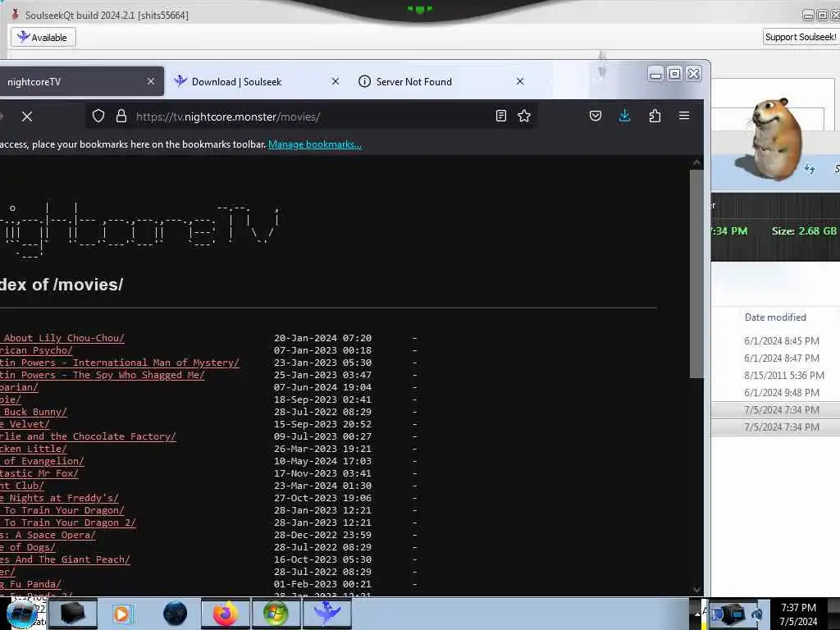Viewport: 840px width, 630px height.
Task: Open the media player taskbar icon
Action: click(122, 614)
